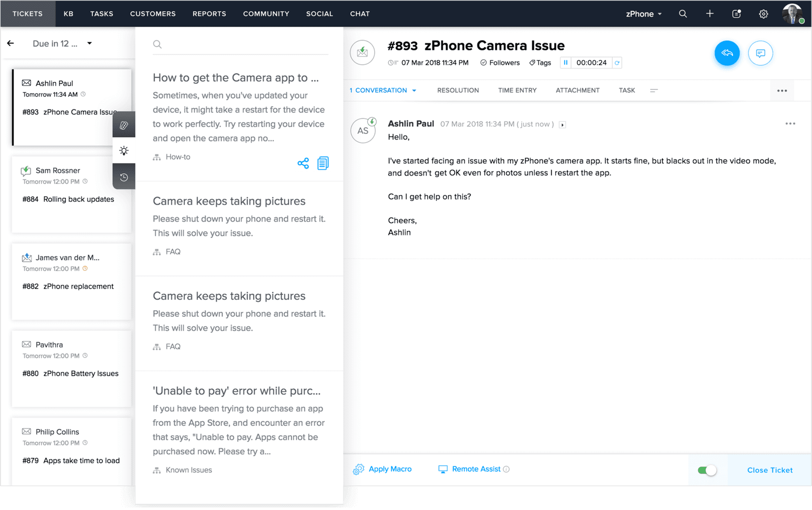The height and width of the screenshot is (510, 812).
Task: Open the zPhone department dropdown
Action: coord(644,14)
